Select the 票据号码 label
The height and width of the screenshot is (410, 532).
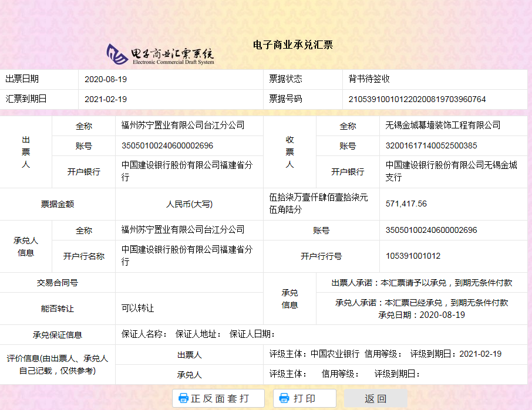[x=285, y=99]
